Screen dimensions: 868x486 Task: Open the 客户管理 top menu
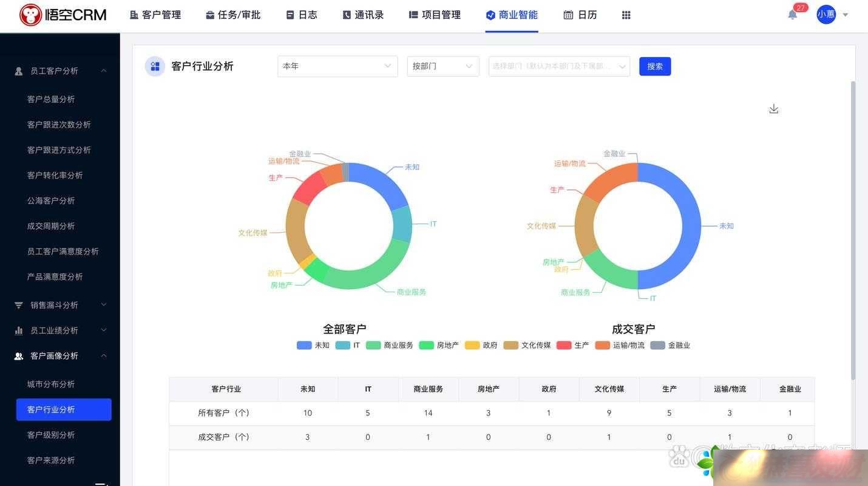[155, 15]
